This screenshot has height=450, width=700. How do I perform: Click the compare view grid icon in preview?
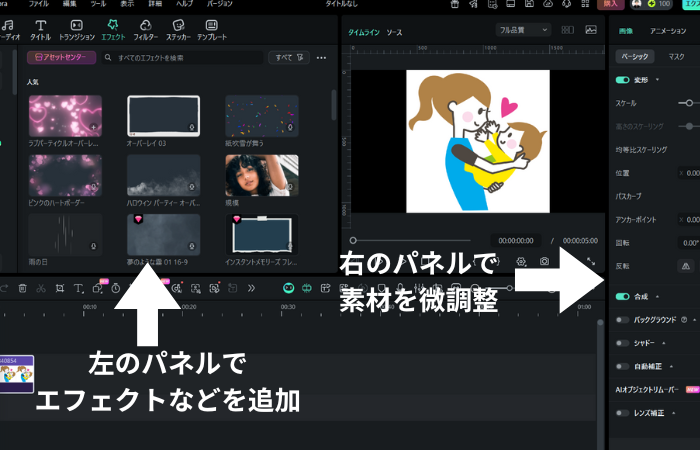tap(567, 30)
